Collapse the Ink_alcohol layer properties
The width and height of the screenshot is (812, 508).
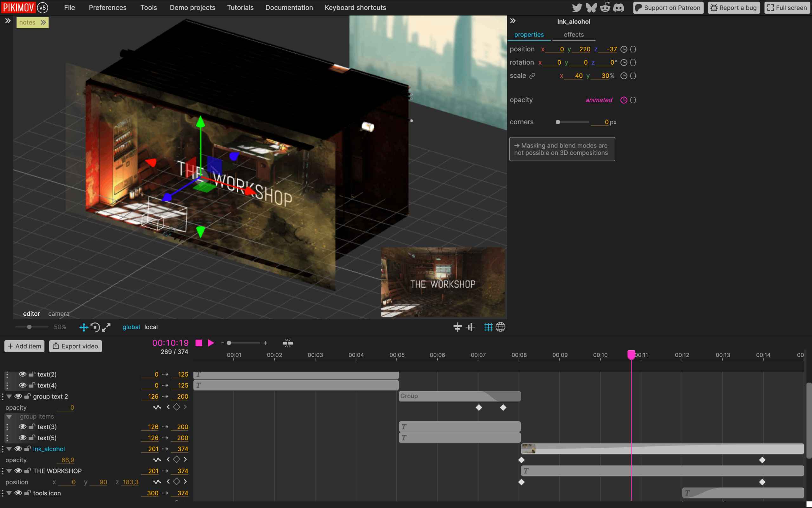pos(9,449)
